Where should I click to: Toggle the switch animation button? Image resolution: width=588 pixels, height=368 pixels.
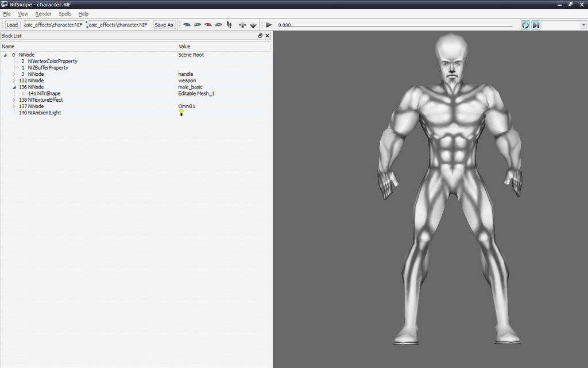click(535, 25)
